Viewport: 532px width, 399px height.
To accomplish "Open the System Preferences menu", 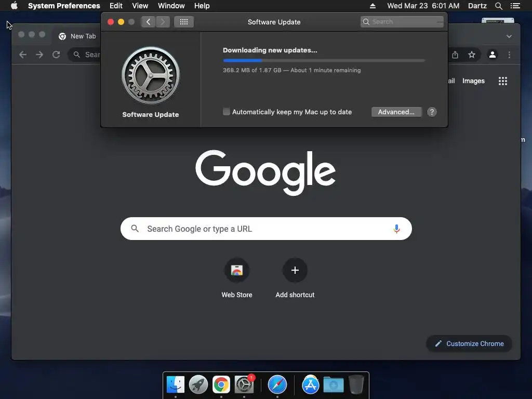I will [64, 6].
